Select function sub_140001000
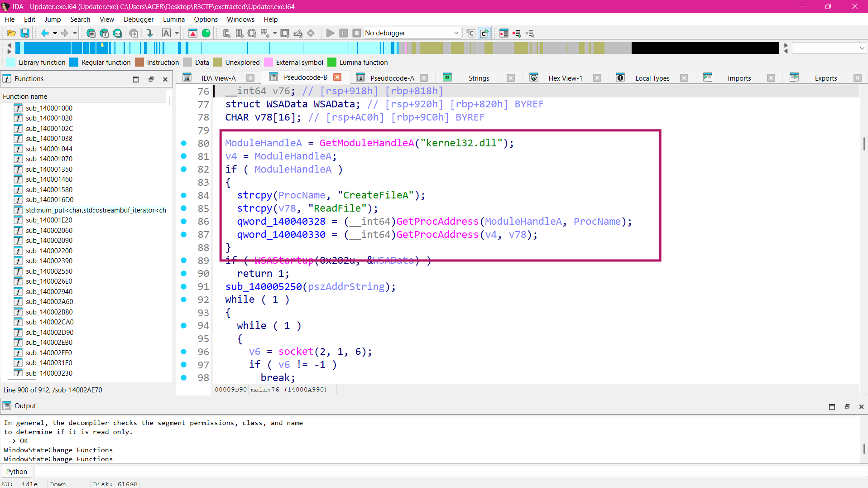Viewport: 868px width, 488px height. coord(49,108)
